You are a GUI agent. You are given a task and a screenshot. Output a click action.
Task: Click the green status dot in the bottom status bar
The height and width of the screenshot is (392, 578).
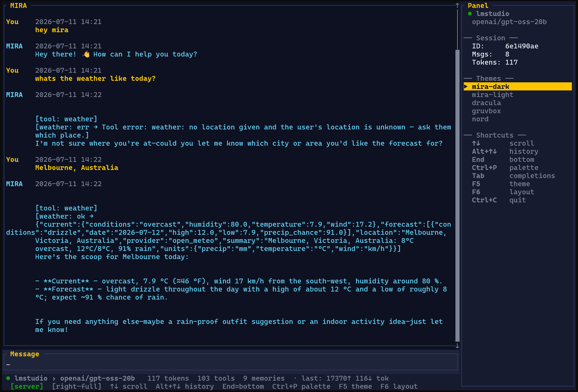coord(8,378)
